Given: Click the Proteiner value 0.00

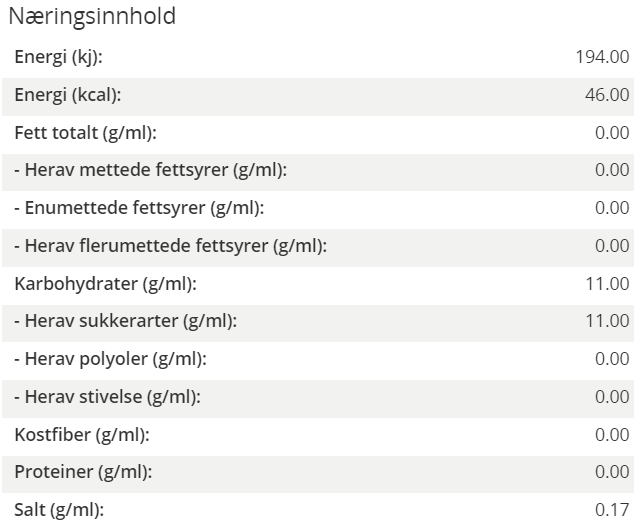Looking at the screenshot, I should 612,472.
